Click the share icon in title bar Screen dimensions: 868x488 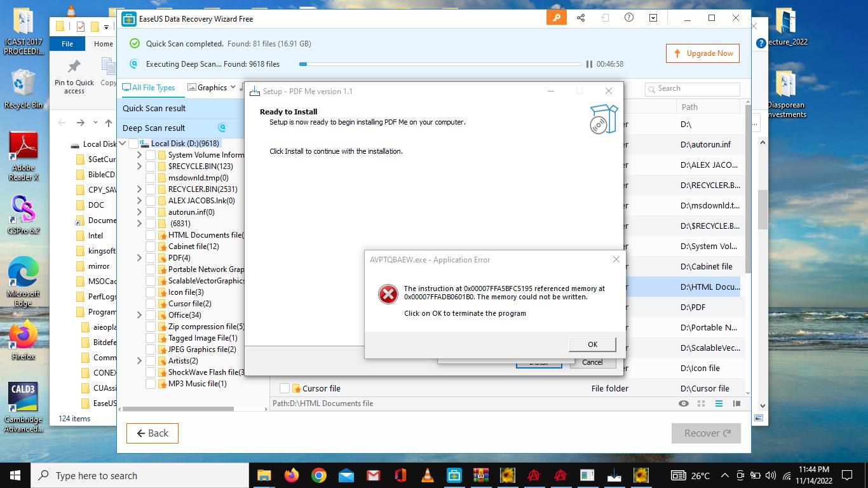[581, 18]
